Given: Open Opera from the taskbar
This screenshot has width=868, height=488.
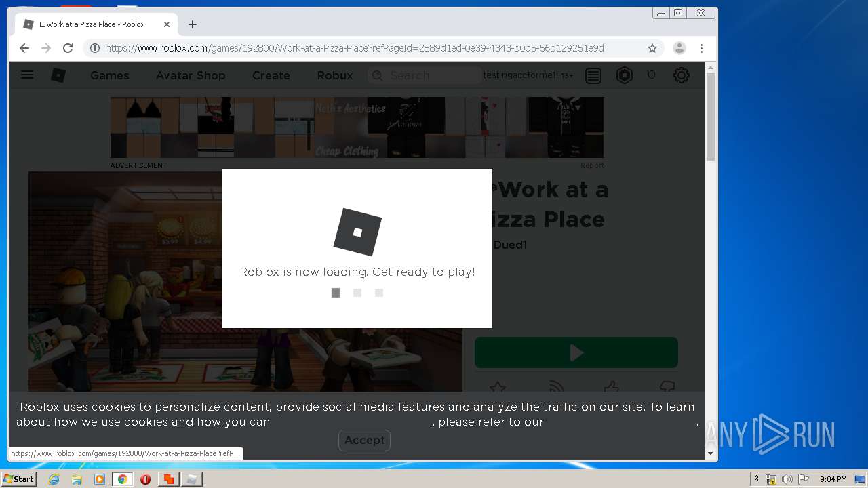Looking at the screenshot, I should pyautogui.click(x=145, y=479).
